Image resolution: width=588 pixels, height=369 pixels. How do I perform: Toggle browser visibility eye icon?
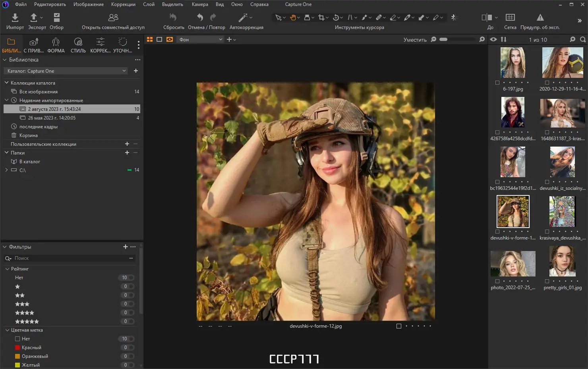493,39
